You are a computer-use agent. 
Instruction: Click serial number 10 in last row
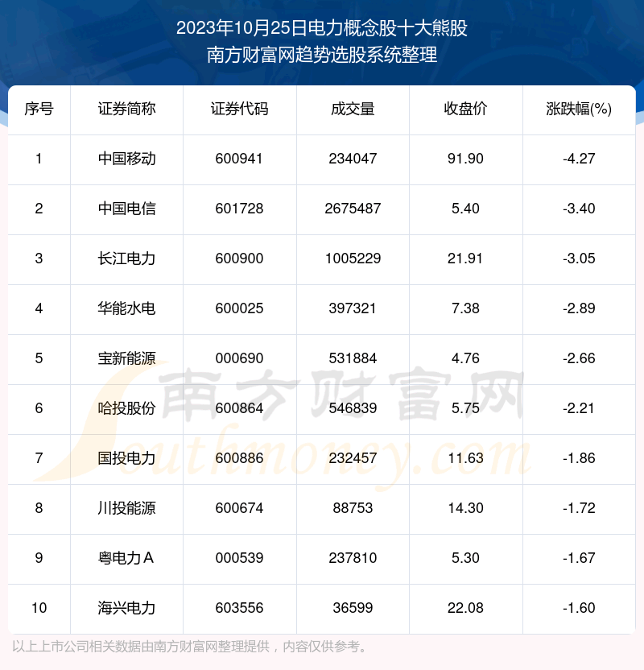(39, 608)
